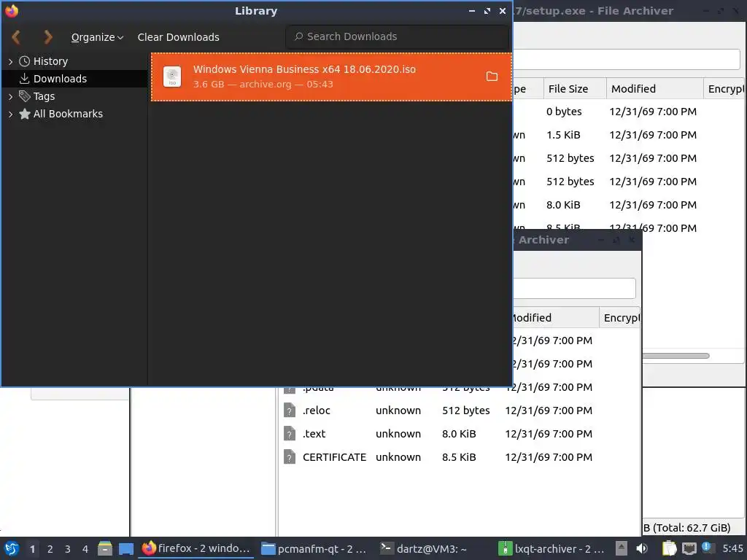This screenshot has height=560, width=747.
Task: Launch file manager from the panel quicklaunch
Action: pyautogui.click(x=105, y=548)
